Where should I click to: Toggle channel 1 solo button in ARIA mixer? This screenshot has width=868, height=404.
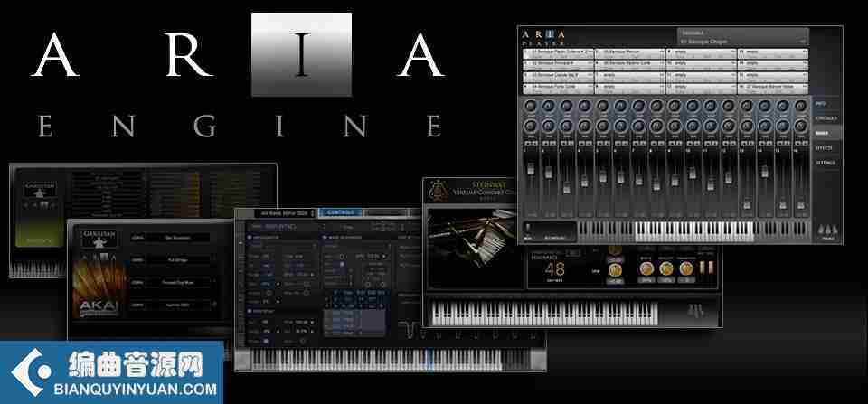(x=534, y=143)
